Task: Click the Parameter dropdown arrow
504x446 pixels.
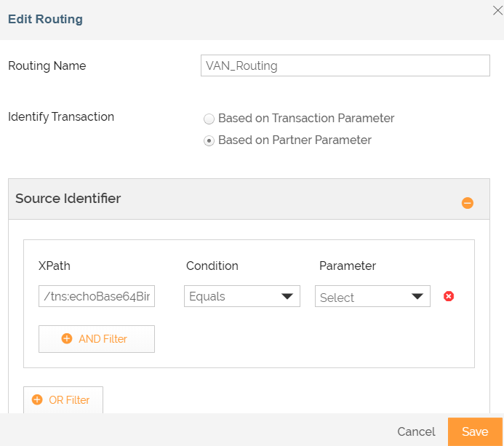Action: pyautogui.click(x=417, y=296)
